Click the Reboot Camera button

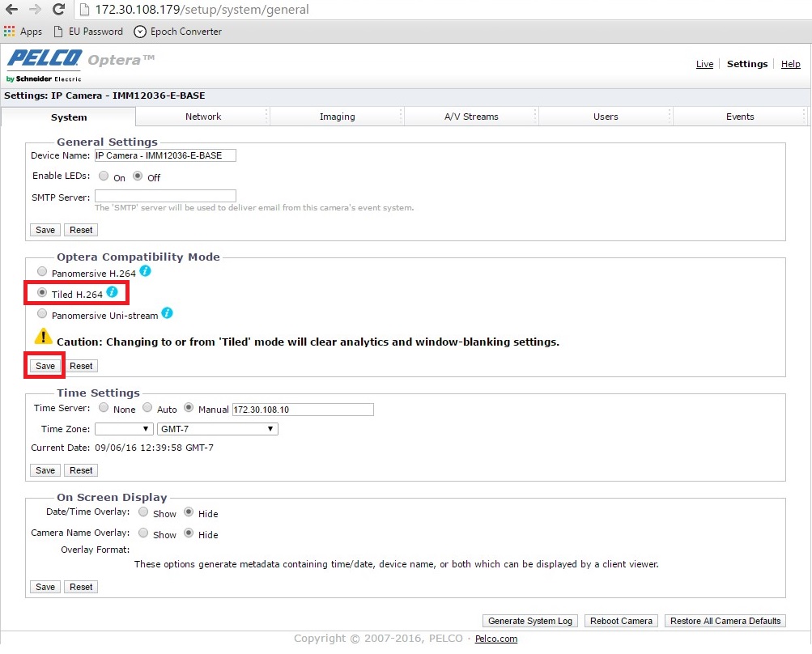pyautogui.click(x=621, y=621)
